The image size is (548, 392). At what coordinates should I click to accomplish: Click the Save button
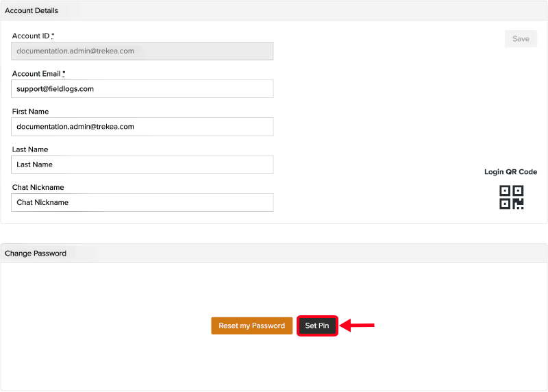click(x=521, y=39)
